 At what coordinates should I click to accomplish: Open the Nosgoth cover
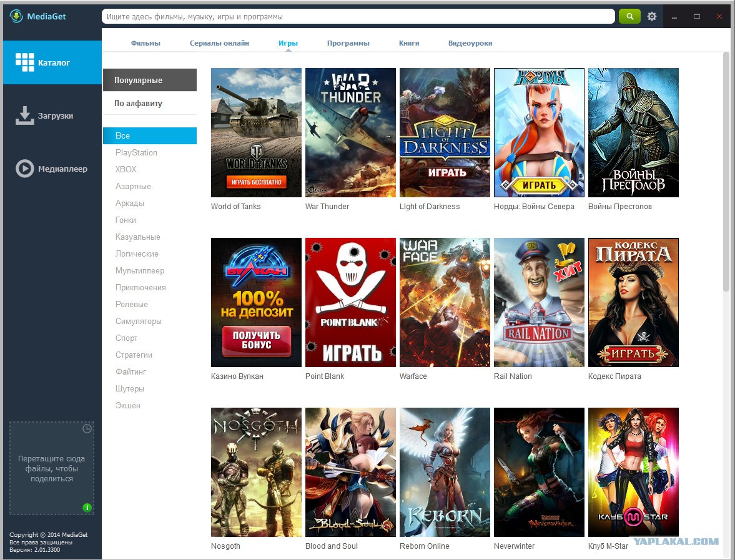click(x=257, y=473)
